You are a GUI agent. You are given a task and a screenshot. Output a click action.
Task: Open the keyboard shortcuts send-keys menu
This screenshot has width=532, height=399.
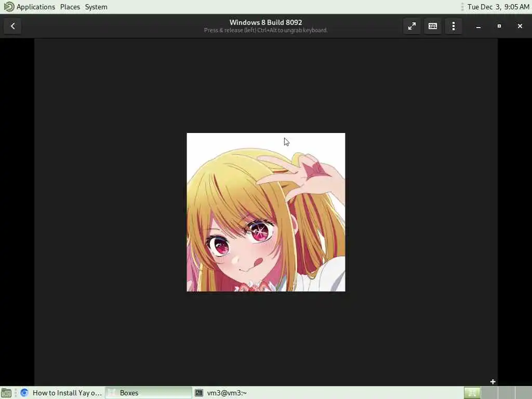coord(433,26)
